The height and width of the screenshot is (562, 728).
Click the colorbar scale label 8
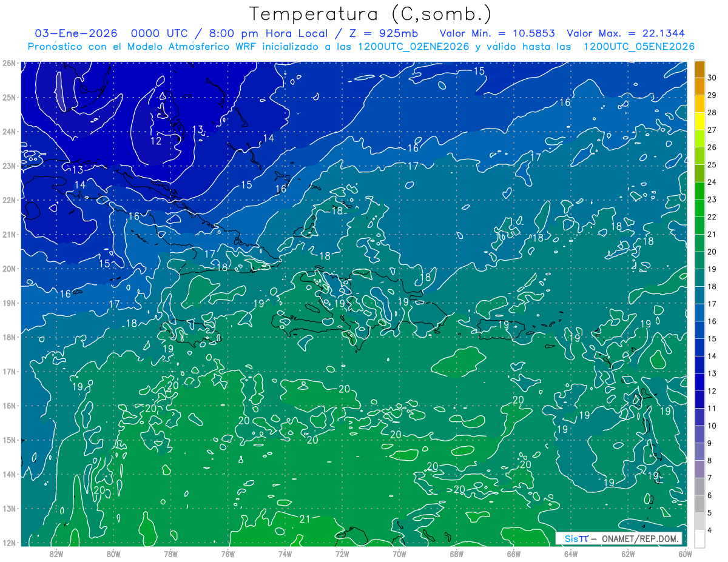709,461
